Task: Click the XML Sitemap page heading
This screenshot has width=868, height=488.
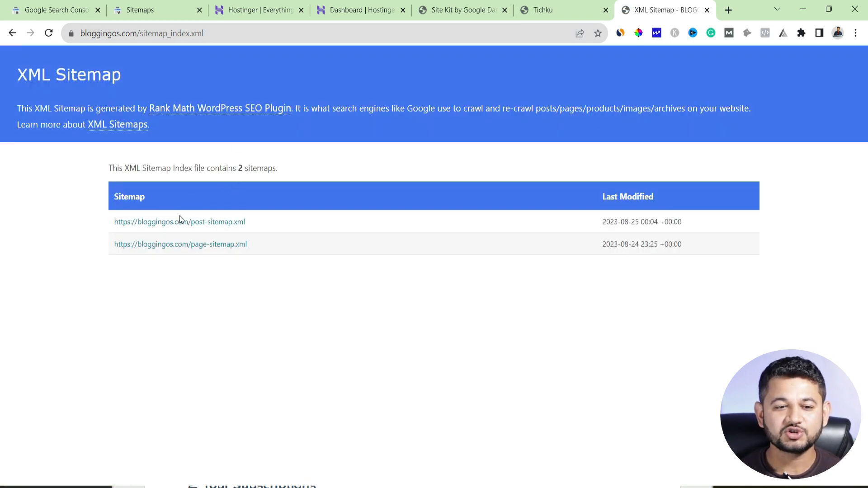Action: pos(69,75)
